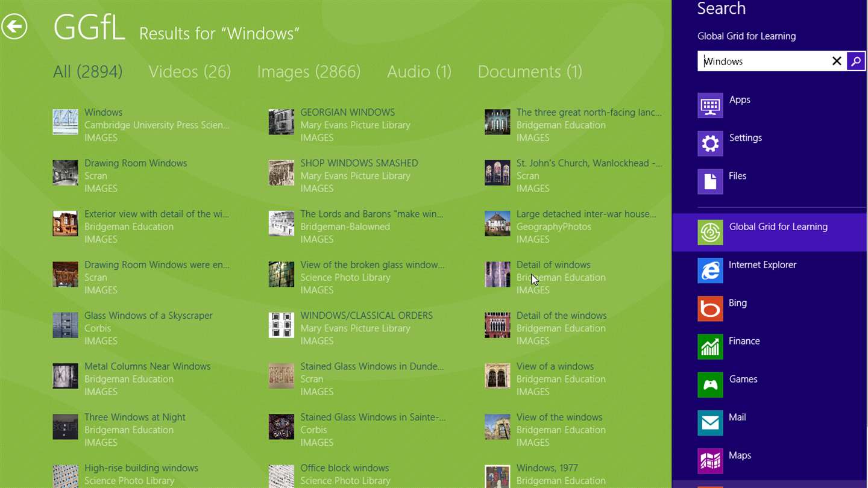Screen dimensions: 868x488
Task: Open the St. John's Church, Wanlockhead thumbnail
Action: tap(497, 173)
